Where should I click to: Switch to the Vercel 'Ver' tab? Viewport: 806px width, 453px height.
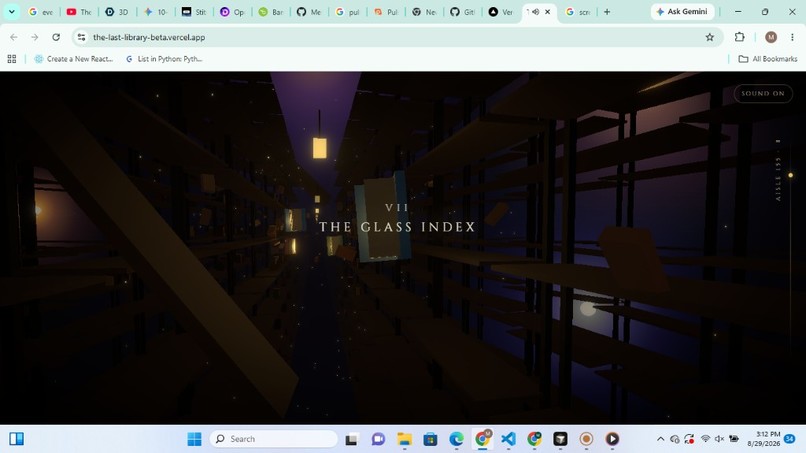click(501, 12)
